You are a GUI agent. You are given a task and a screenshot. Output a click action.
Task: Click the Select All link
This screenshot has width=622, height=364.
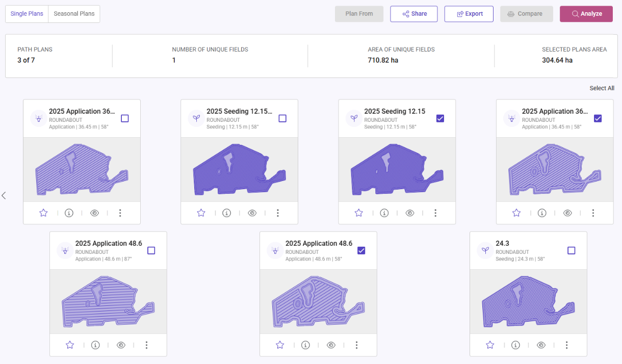[602, 88]
